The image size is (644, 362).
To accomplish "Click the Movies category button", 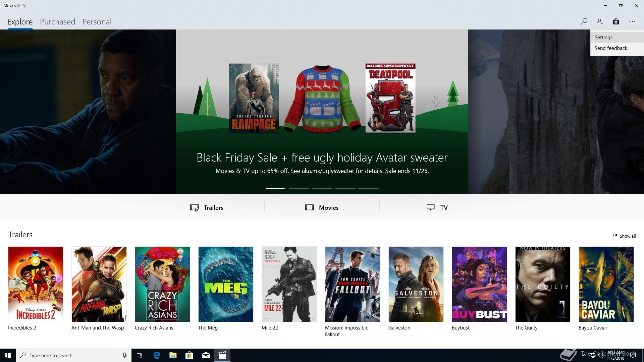I will click(322, 207).
